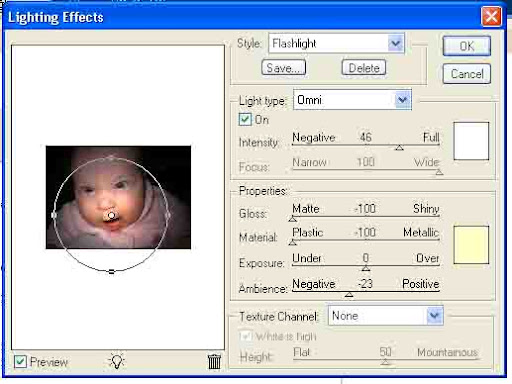Open the Style dropdown showing Flashlight
This screenshot has height=384, width=512.
tap(336, 43)
